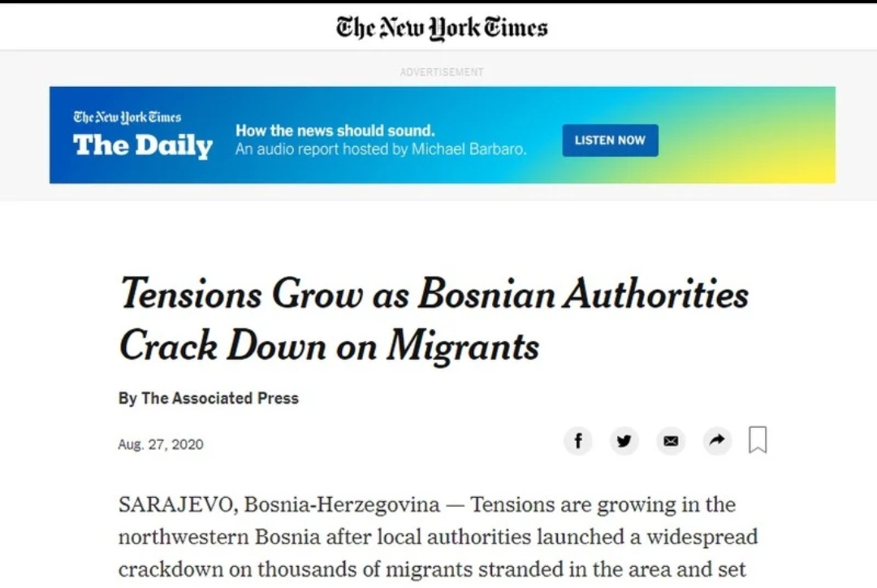Click "How the news should sound" ad text
This screenshot has width=877, height=588.
tap(335, 130)
